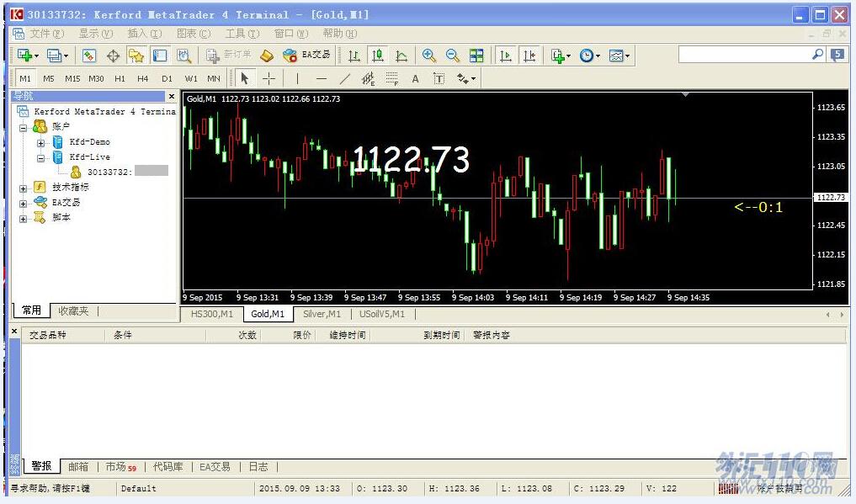The height and width of the screenshot is (504, 856).
Task: Switch chart to candlesticks
Action: [378, 55]
